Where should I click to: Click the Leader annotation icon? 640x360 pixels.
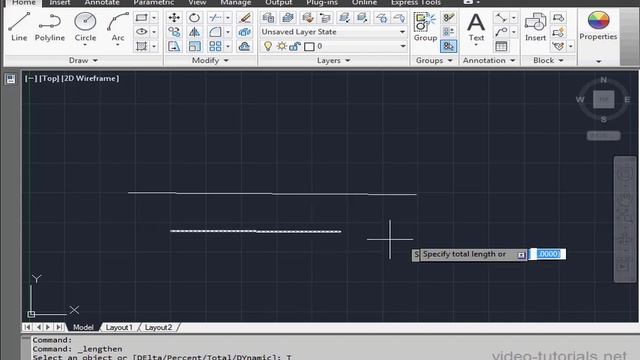(501, 32)
